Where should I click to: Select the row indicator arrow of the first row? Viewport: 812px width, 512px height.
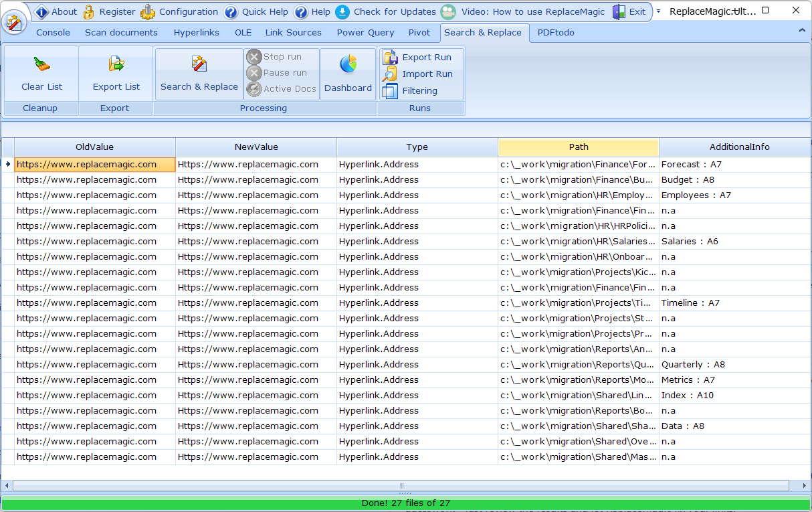pyautogui.click(x=7, y=164)
